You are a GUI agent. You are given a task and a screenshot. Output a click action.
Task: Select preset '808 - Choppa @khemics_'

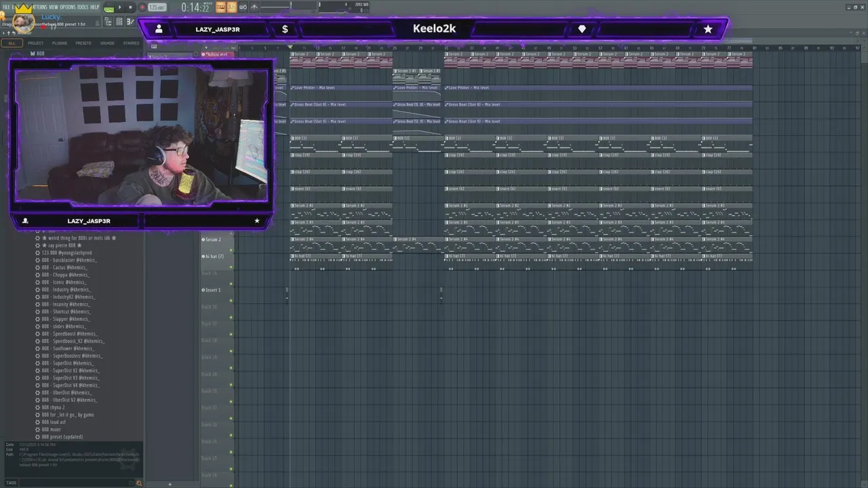coord(65,274)
